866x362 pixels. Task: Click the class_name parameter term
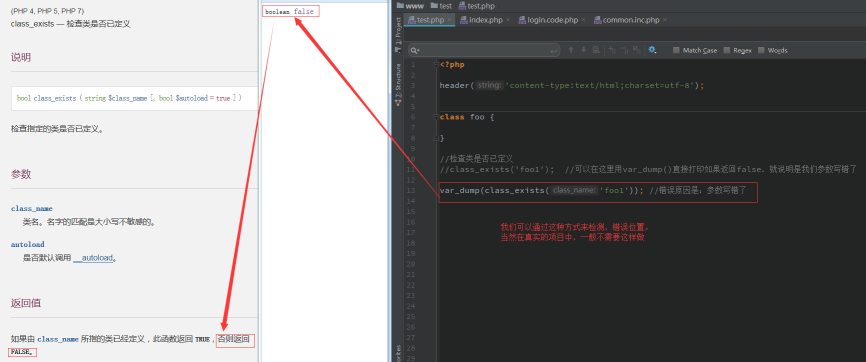point(32,209)
